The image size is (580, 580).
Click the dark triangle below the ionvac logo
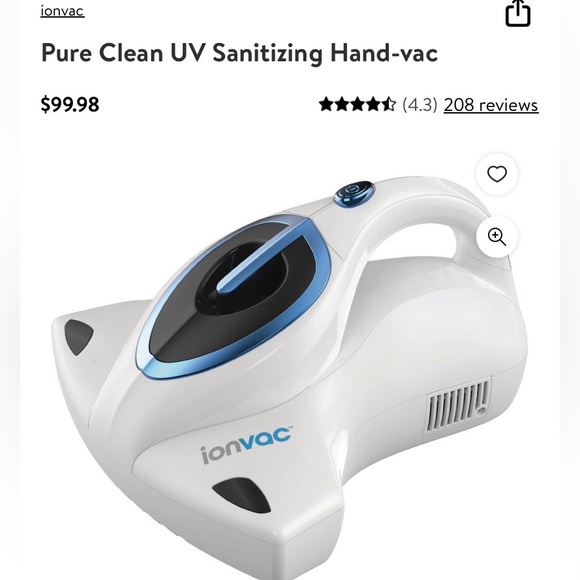pyautogui.click(x=242, y=495)
